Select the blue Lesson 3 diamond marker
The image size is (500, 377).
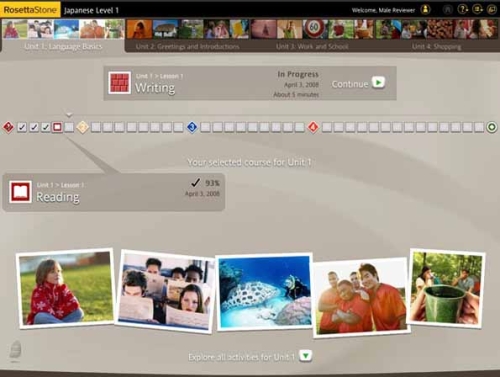point(192,127)
